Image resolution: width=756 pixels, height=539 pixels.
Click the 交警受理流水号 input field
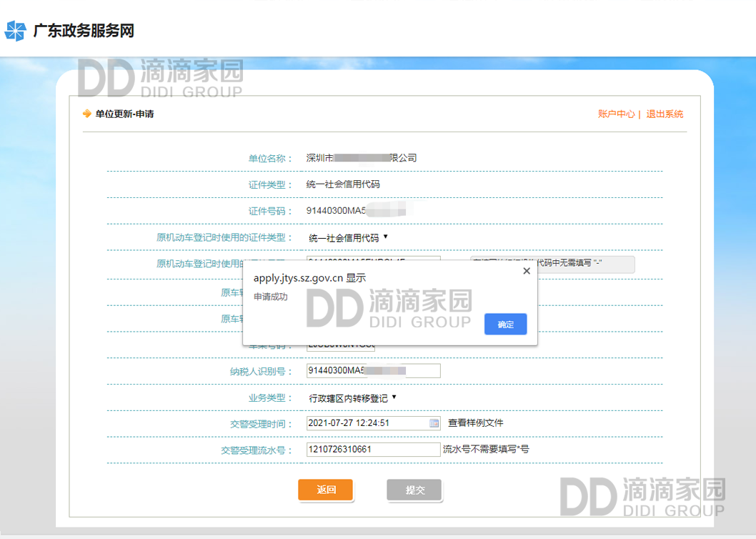pyautogui.click(x=373, y=449)
